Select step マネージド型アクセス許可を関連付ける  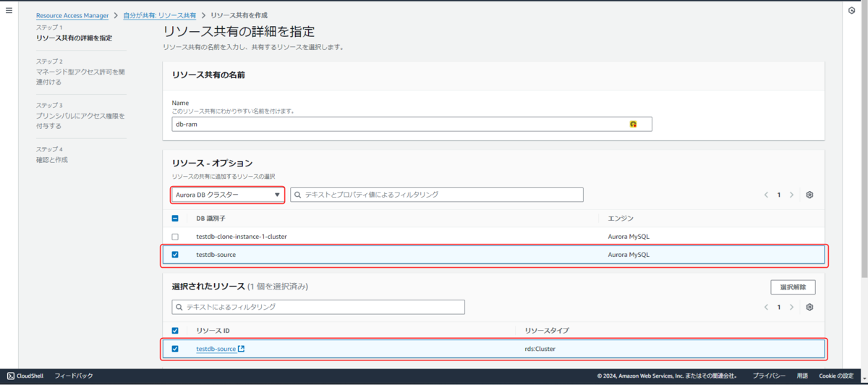click(81, 77)
